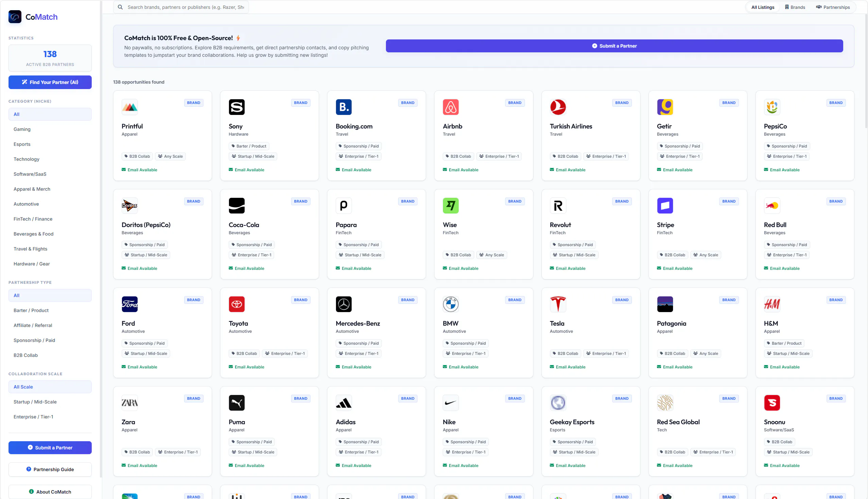The image size is (868, 499).
Task: Click the search magnifier icon
Action: 120,7
